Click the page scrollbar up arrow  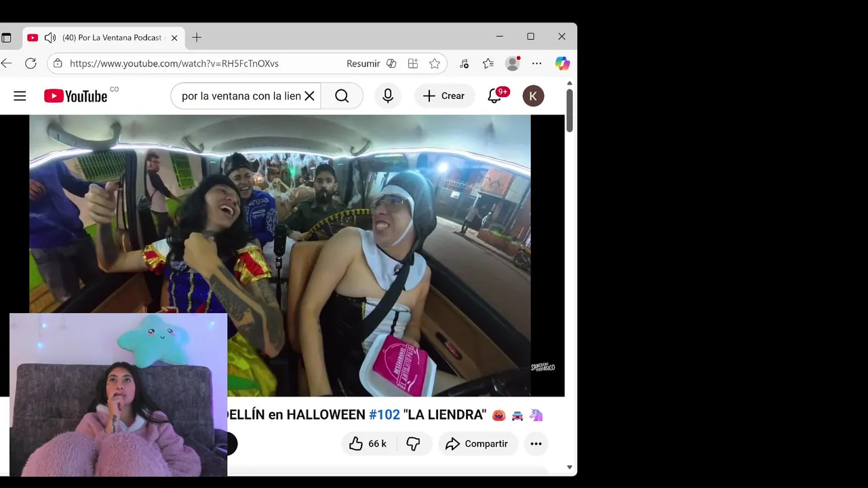point(570,84)
